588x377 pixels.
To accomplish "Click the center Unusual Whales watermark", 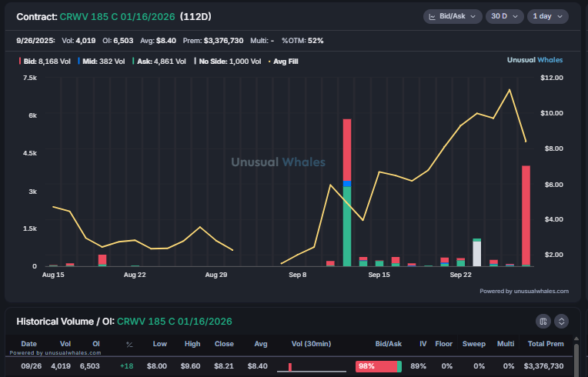I will [279, 162].
